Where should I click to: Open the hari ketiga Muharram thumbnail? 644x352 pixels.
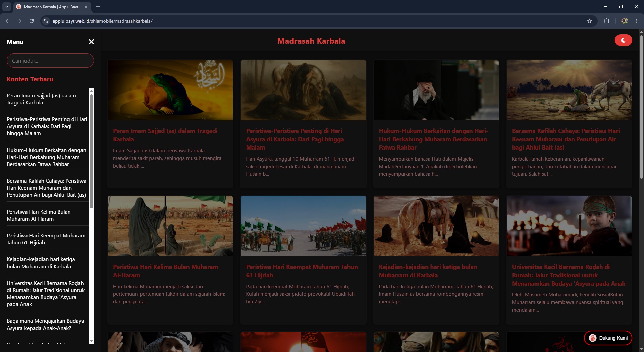pos(436,226)
